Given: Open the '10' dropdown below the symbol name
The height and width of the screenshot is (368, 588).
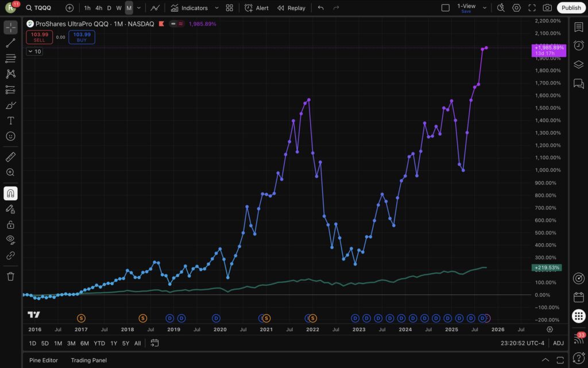Looking at the screenshot, I should pyautogui.click(x=34, y=51).
